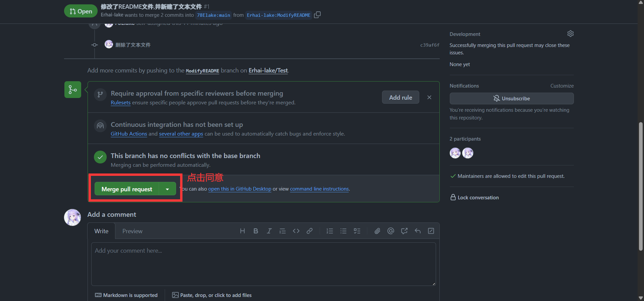The width and height of the screenshot is (644, 301).
Task: Click the Merge pull request button
Action: point(127,189)
